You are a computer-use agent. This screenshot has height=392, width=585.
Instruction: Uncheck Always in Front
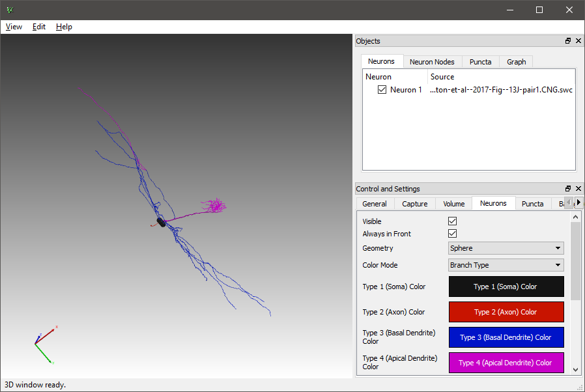coord(452,233)
